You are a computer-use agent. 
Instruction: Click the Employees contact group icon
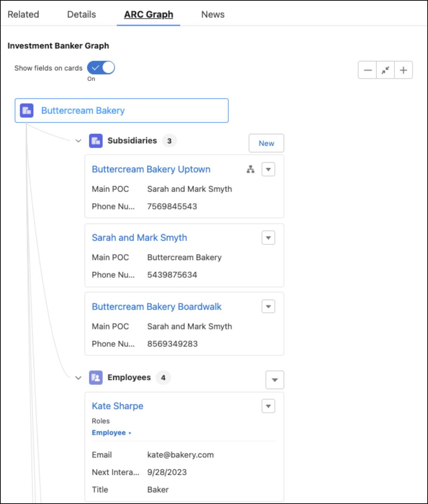pos(96,378)
